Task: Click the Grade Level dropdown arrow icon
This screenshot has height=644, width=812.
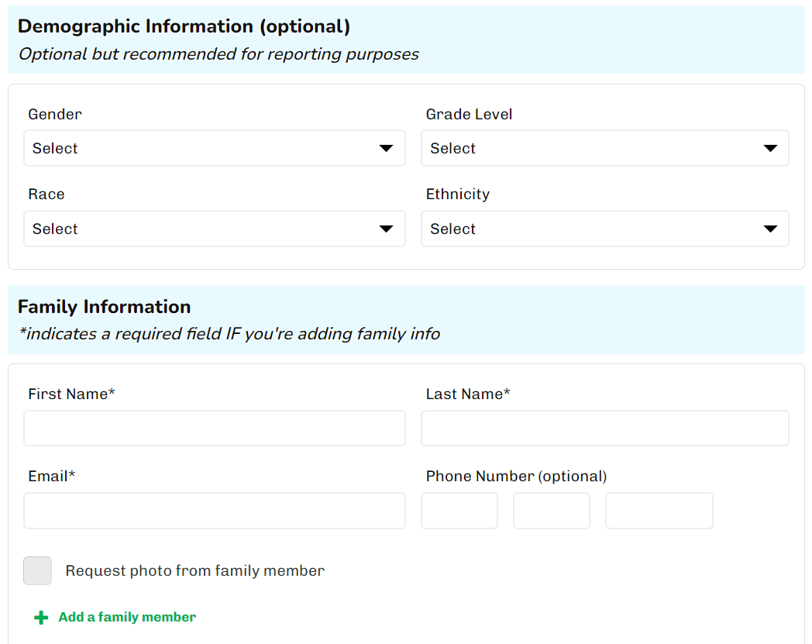Action: point(770,148)
